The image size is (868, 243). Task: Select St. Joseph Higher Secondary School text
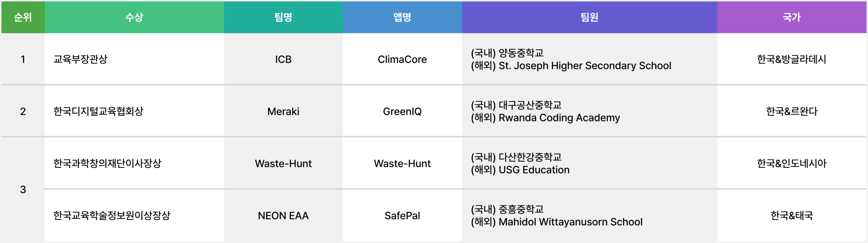[585, 66]
